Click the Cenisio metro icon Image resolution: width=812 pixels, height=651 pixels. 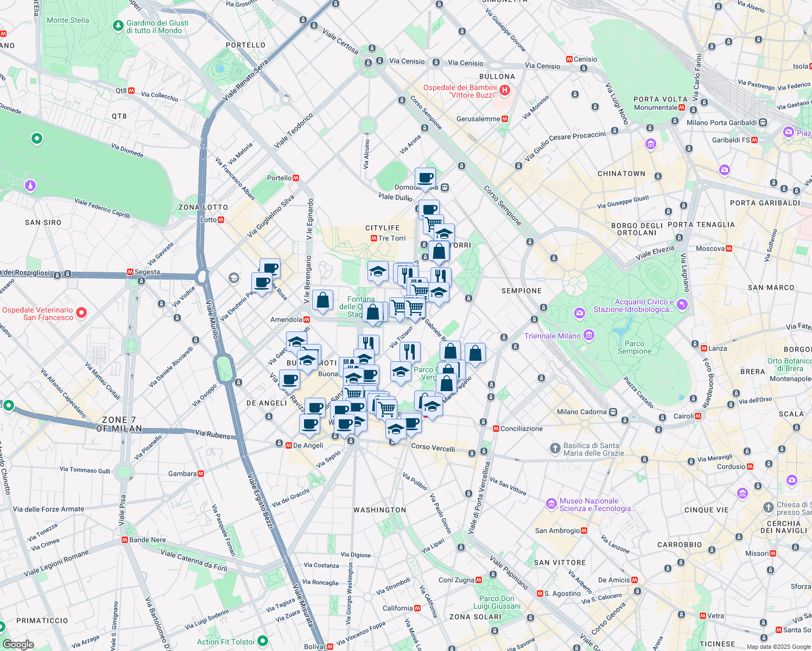point(569,59)
